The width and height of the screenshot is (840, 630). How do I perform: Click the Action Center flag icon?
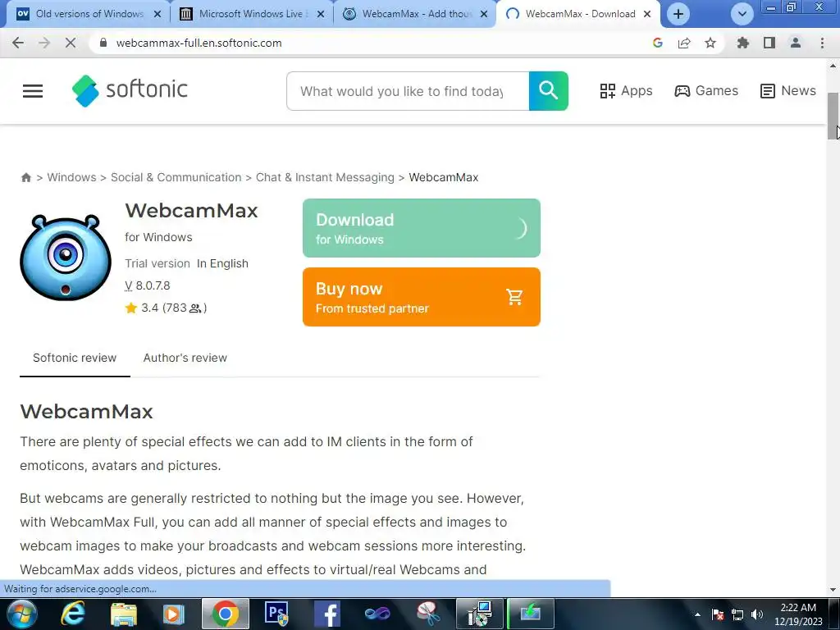pyautogui.click(x=718, y=614)
